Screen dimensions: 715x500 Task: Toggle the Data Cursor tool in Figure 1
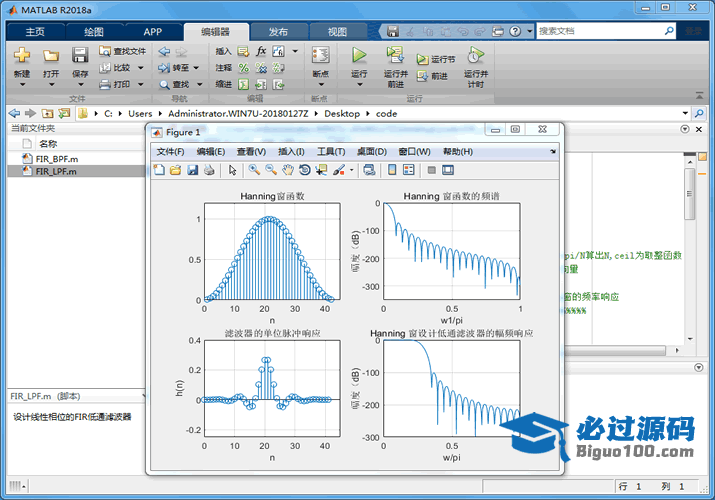coord(321,170)
